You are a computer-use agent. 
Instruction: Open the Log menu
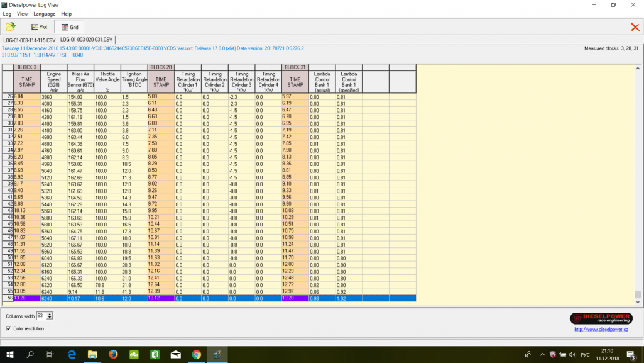coord(7,14)
